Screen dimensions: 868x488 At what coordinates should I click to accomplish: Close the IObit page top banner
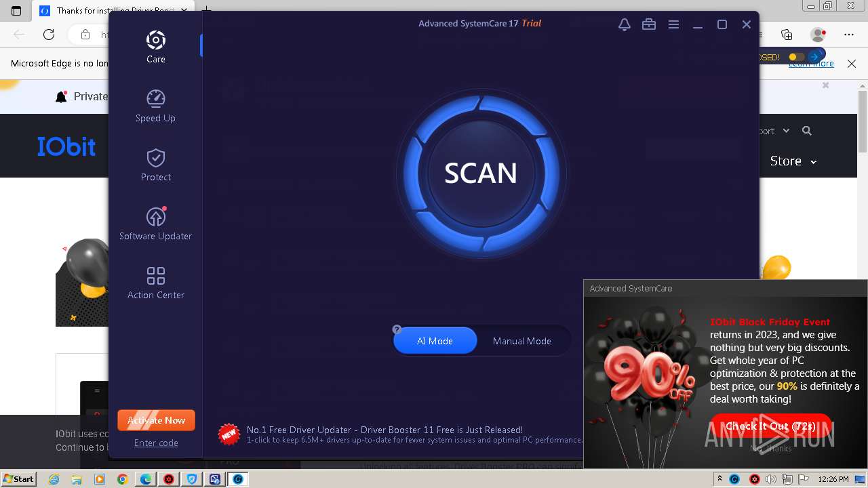pos(825,85)
